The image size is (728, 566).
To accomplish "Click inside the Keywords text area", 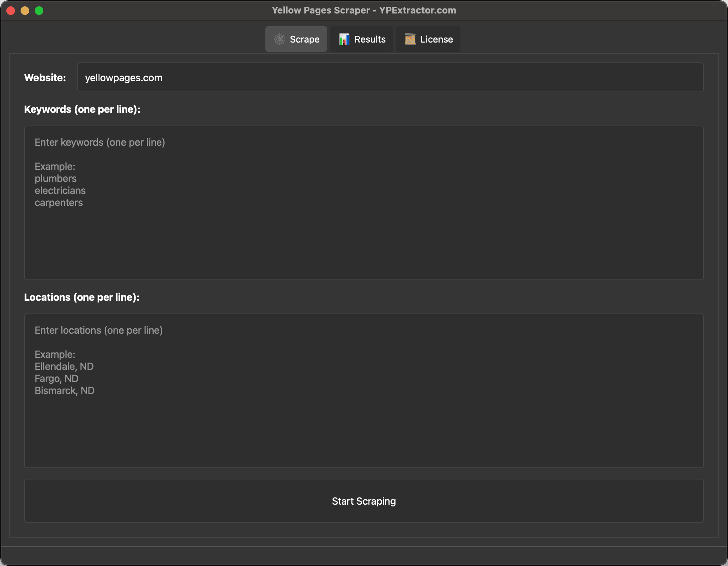I will (364, 203).
